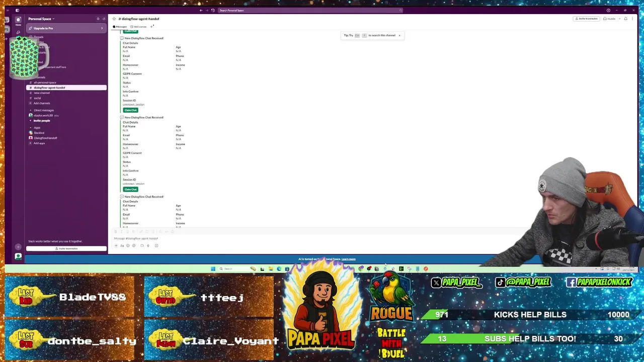The height and width of the screenshot is (362, 644).
Task: Open the emoji picker in composer
Action: click(x=128, y=245)
